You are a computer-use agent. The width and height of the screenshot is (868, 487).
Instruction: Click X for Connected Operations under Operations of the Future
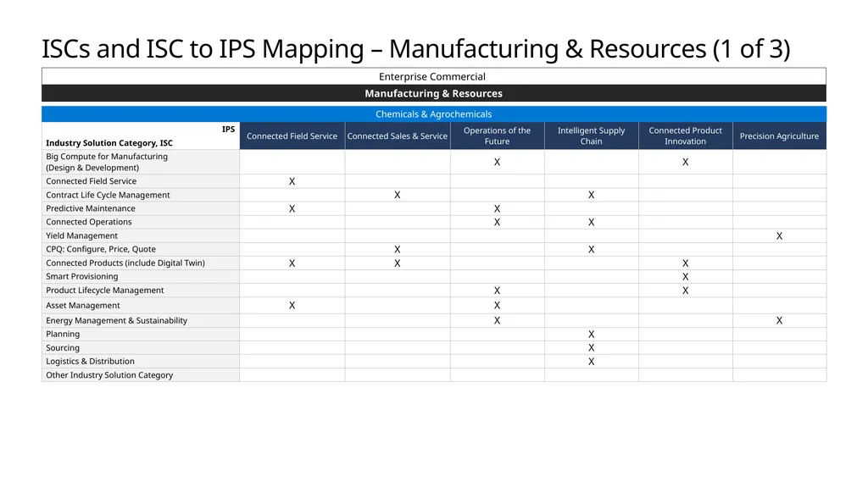(x=497, y=222)
